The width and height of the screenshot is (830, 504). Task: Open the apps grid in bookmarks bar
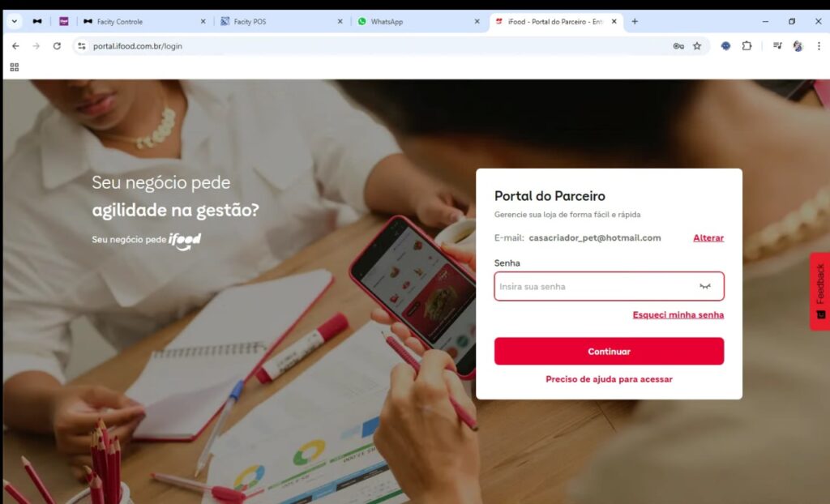click(15, 67)
